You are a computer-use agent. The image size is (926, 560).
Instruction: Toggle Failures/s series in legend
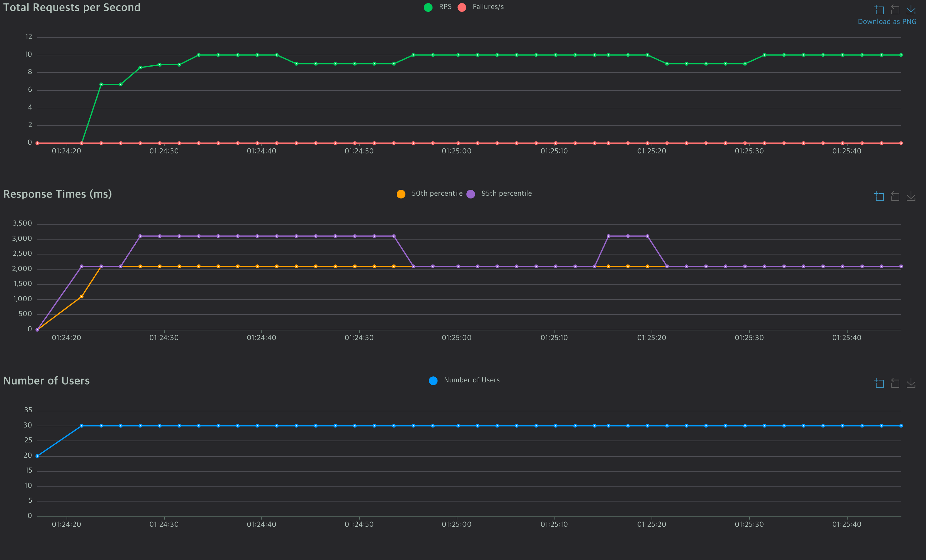pos(488,7)
